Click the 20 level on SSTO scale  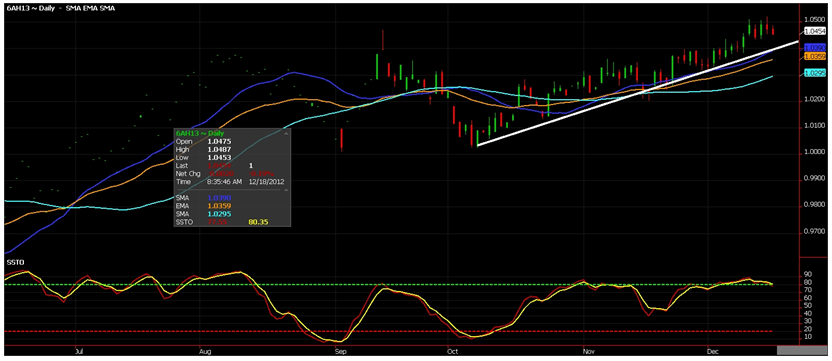(x=808, y=329)
